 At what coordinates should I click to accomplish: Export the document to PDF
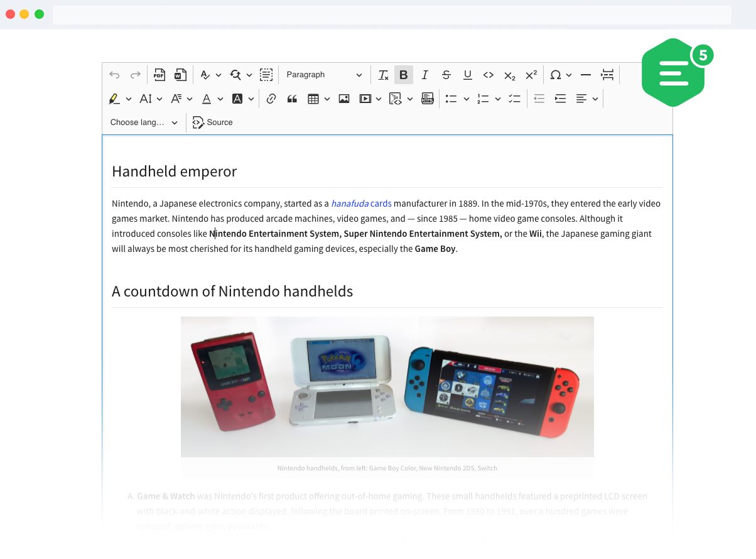click(x=159, y=75)
